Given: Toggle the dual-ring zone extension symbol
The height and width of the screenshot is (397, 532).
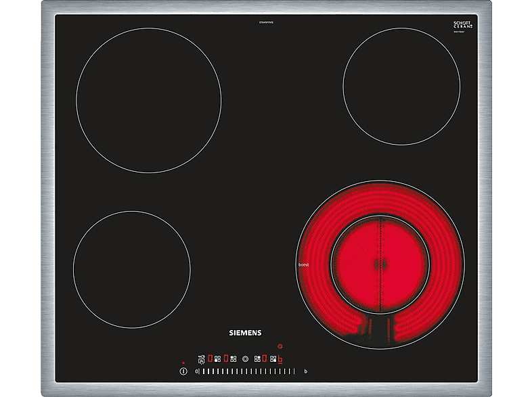Looking at the screenshot, I should pyautogui.click(x=246, y=359).
